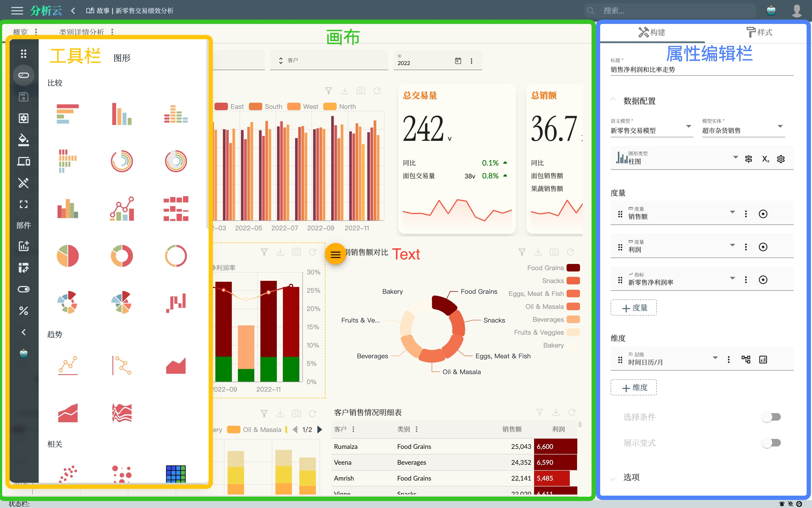This screenshot has width=812, height=508.
Task: Open the 销售额 measure more options
Action: 746,214
